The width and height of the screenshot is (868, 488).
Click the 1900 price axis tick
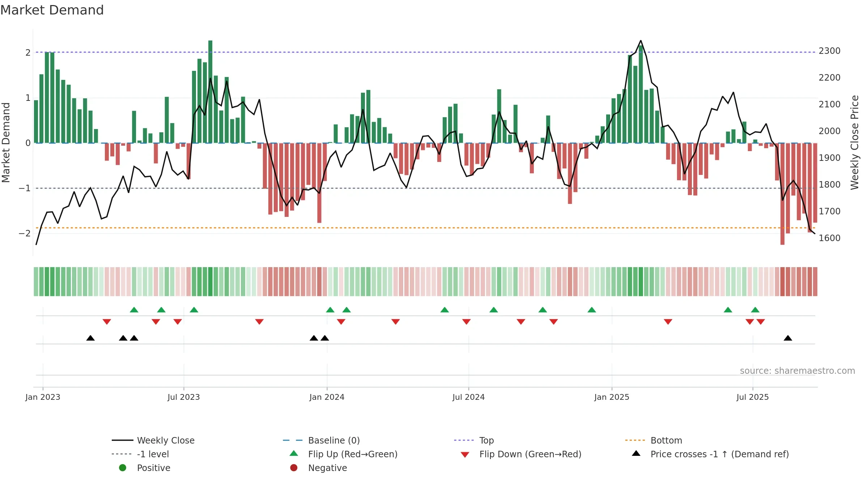pyautogui.click(x=830, y=158)
